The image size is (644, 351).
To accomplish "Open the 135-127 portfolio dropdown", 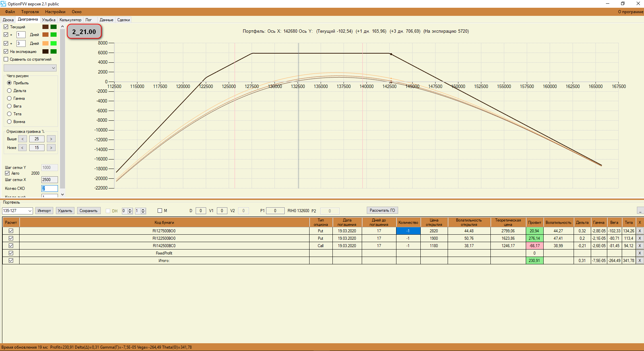I will (17, 211).
